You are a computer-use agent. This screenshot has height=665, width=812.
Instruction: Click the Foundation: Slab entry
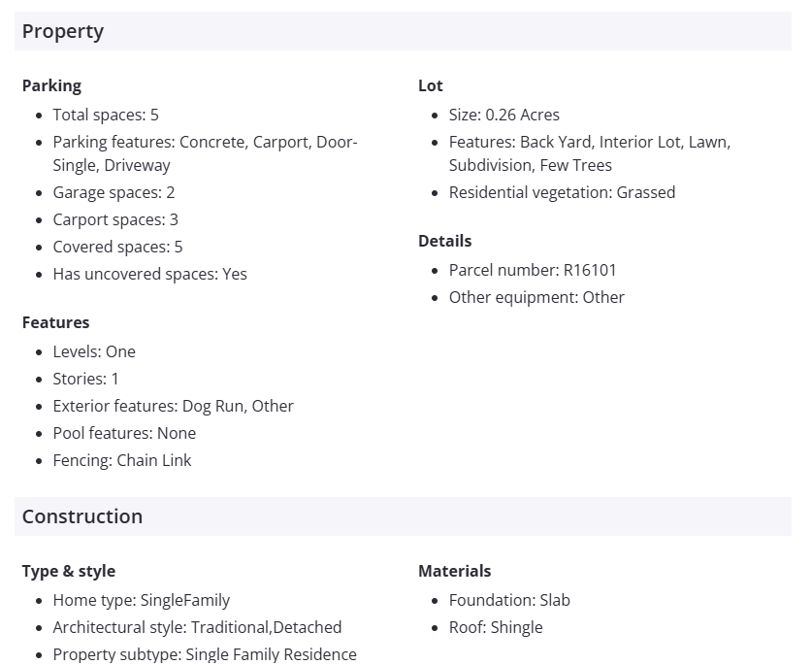pos(509,600)
